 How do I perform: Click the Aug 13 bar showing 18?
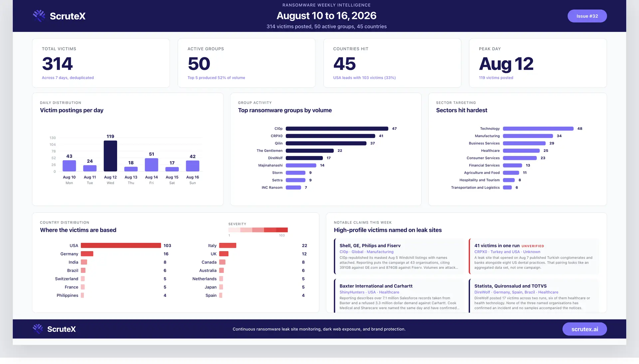(131, 169)
